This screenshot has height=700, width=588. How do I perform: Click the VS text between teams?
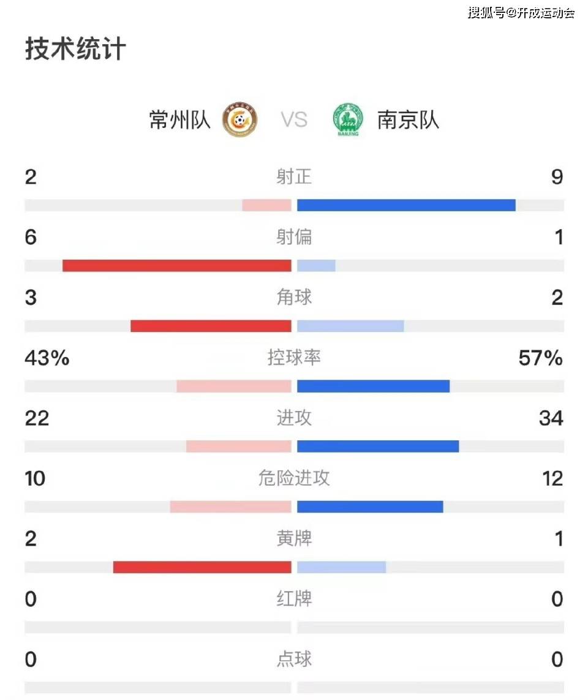294,119
